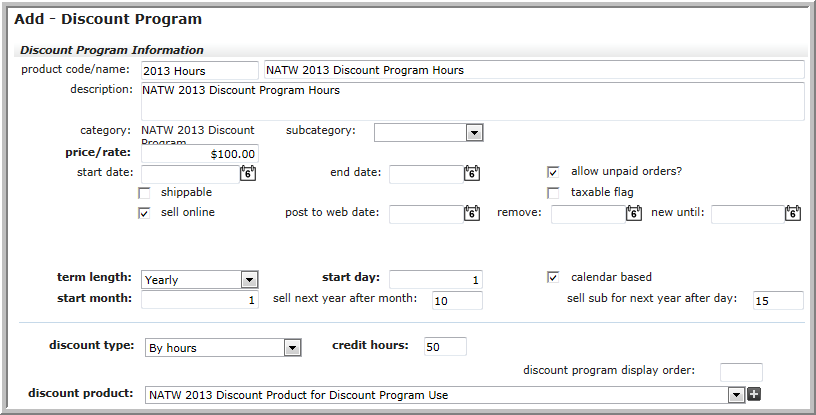Open the subcategory dropdown

click(x=428, y=132)
